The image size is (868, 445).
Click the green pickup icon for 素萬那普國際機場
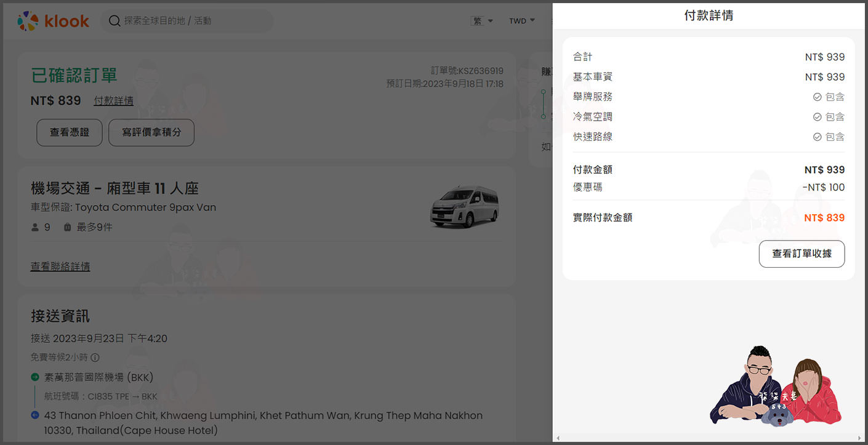point(35,377)
